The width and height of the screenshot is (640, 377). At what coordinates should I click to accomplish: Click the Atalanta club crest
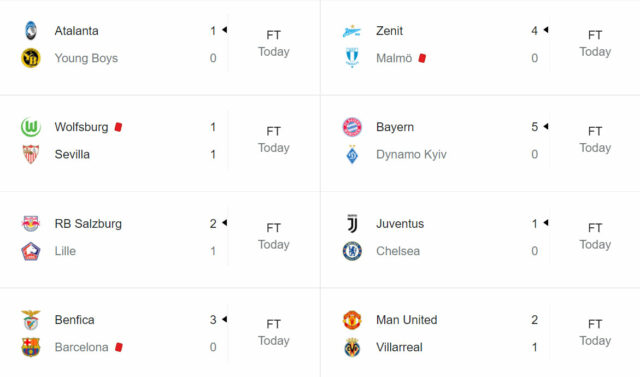coord(31,31)
